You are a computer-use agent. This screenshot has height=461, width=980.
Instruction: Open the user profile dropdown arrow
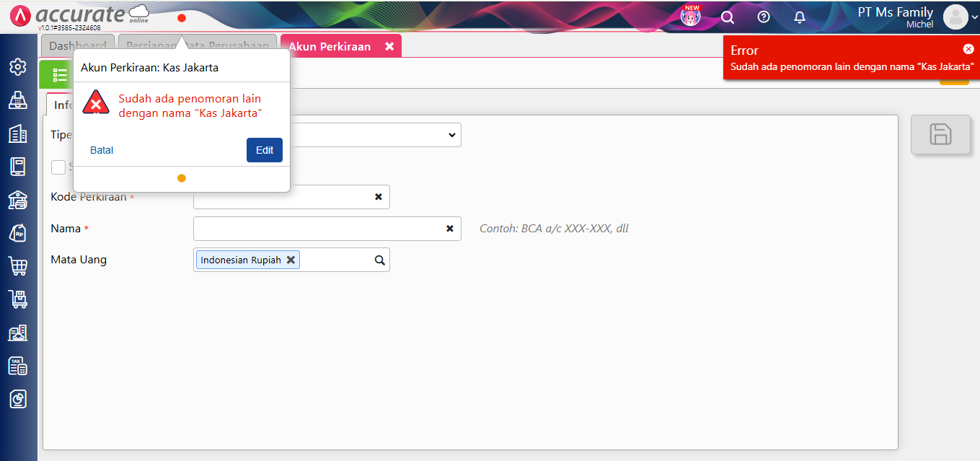(x=974, y=18)
